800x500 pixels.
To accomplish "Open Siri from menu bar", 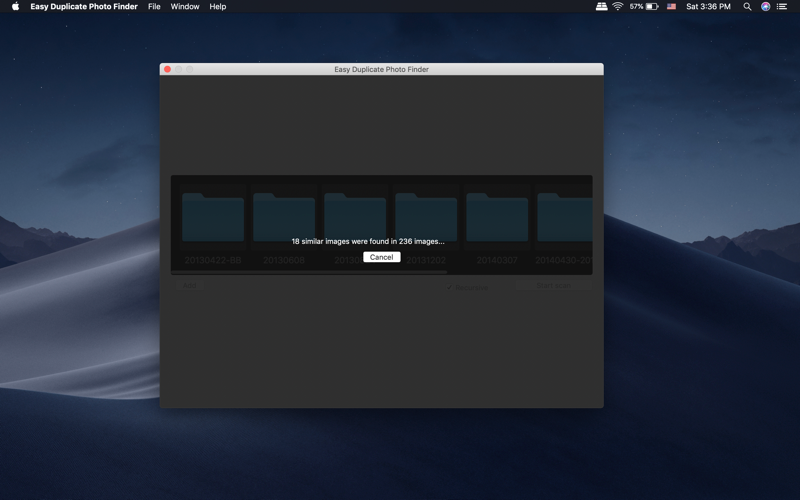I will [765, 7].
